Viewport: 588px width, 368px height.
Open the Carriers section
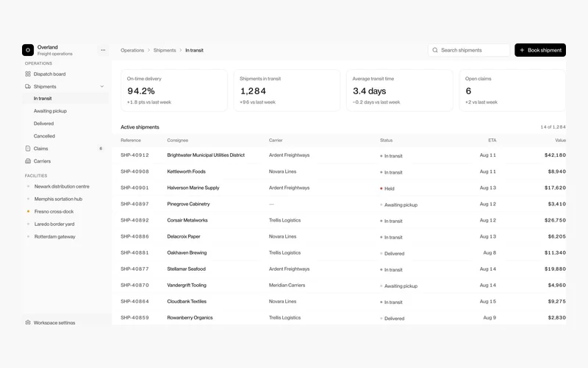pos(65,161)
